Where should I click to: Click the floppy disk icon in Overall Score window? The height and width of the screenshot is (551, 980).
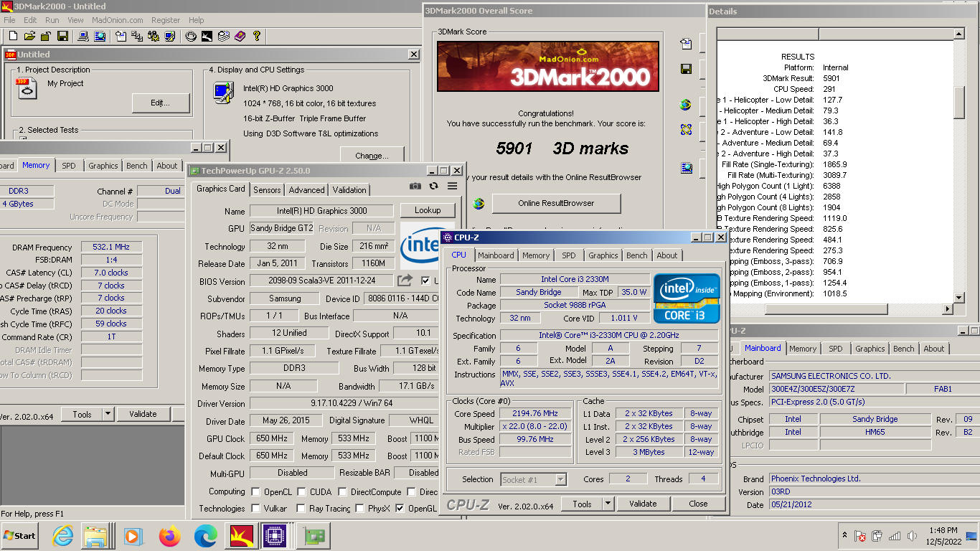686,69
